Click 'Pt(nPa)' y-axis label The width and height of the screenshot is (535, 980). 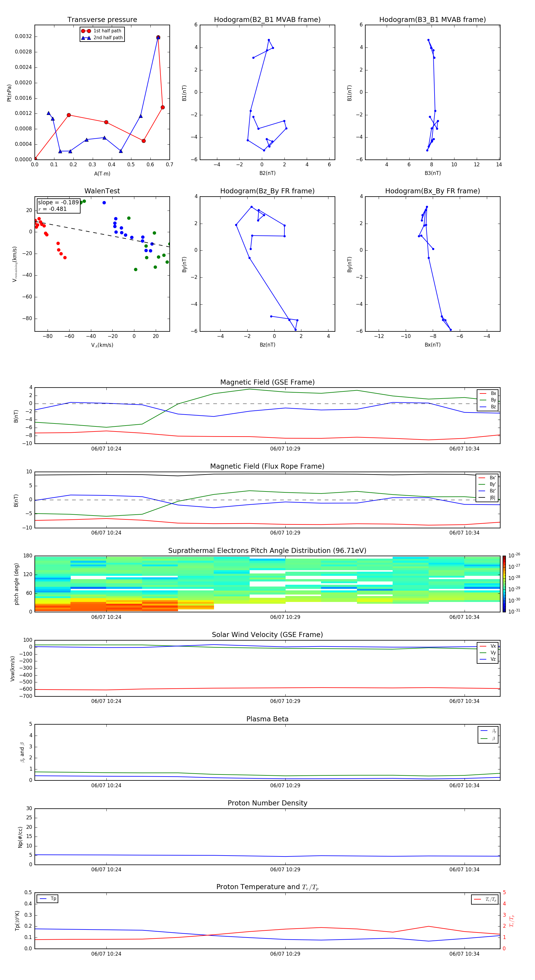tap(9, 92)
